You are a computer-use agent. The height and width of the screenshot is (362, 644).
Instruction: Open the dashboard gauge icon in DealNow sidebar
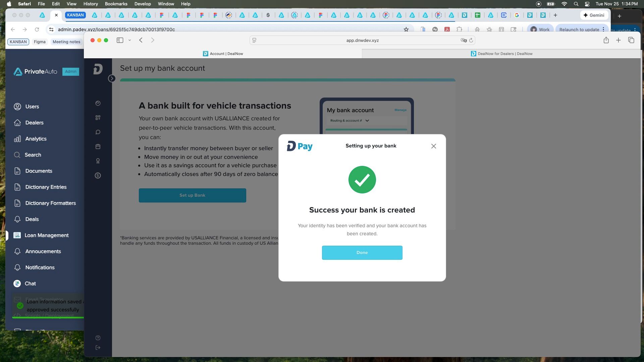98,103
